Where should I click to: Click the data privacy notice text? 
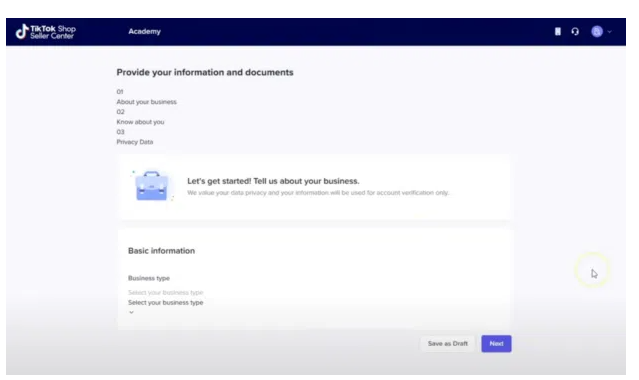click(x=318, y=192)
